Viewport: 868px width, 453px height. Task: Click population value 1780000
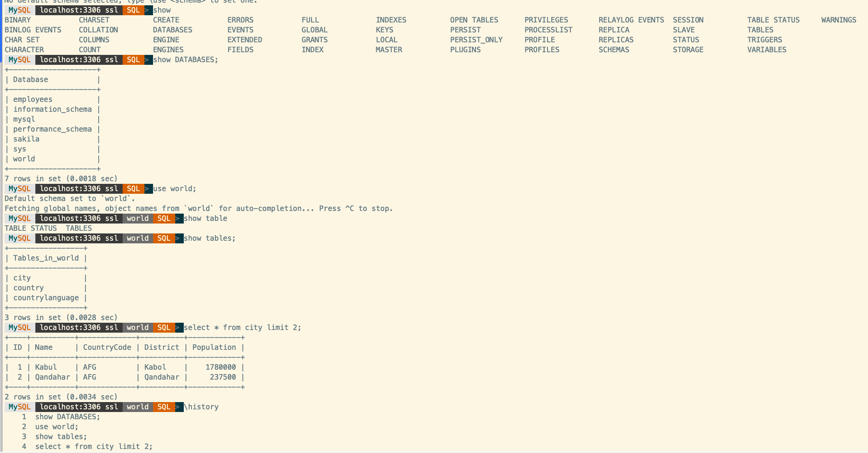pyautogui.click(x=221, y=367)
